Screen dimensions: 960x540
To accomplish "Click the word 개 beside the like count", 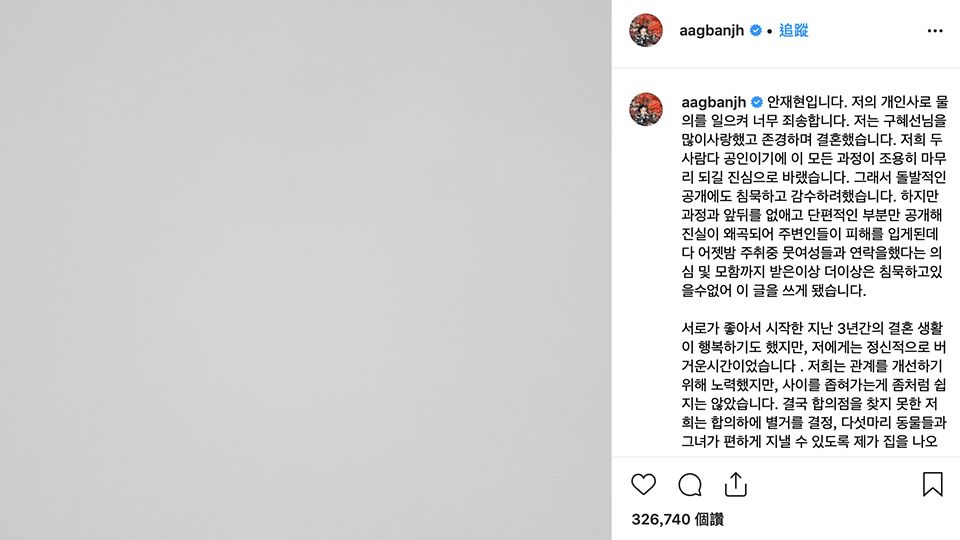I will click(x=702, y=519).
